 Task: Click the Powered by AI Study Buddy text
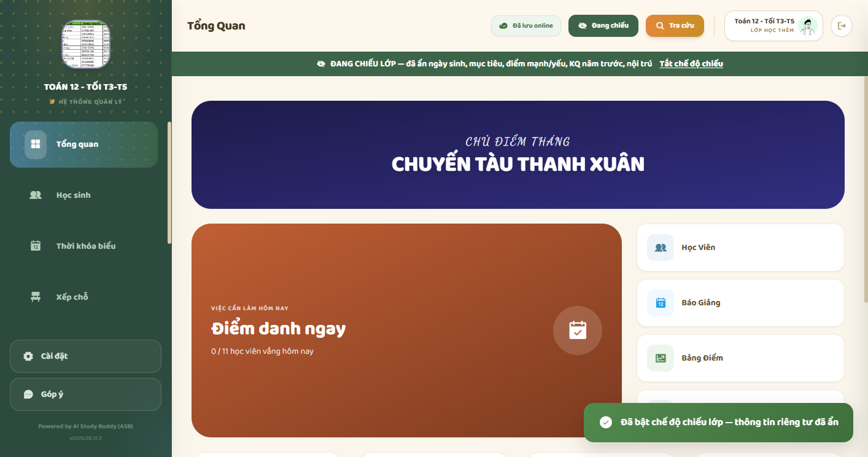[85, 426]
